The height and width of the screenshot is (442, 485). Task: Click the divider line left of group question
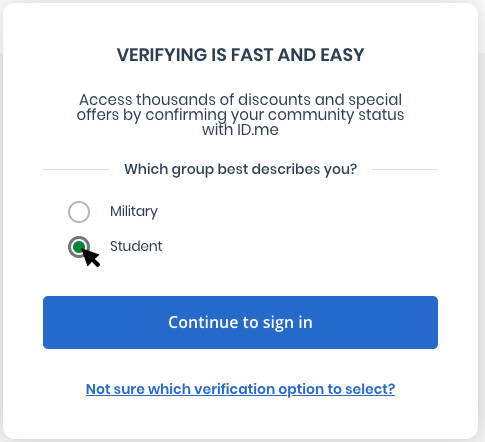[x=76, y=170]
